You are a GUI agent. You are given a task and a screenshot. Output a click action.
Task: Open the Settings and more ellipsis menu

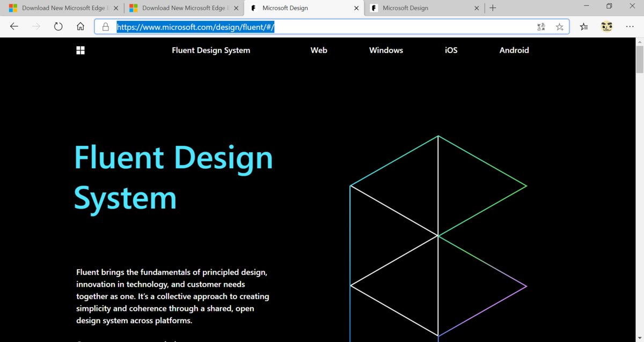click(630, 27)
